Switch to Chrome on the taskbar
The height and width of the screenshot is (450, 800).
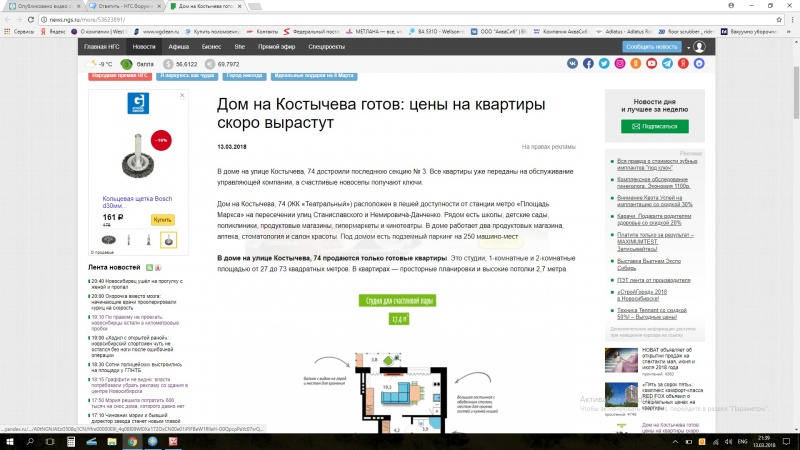coord(132,441)
